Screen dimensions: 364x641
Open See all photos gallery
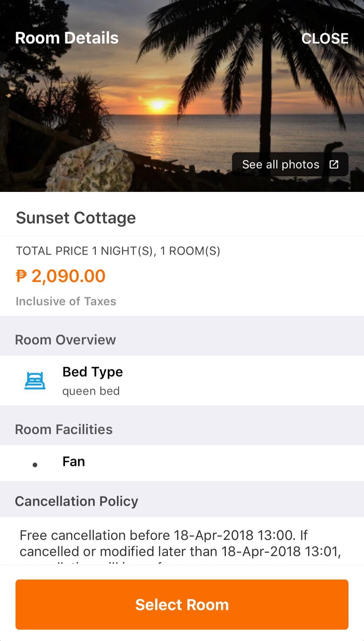click(280, 164)
